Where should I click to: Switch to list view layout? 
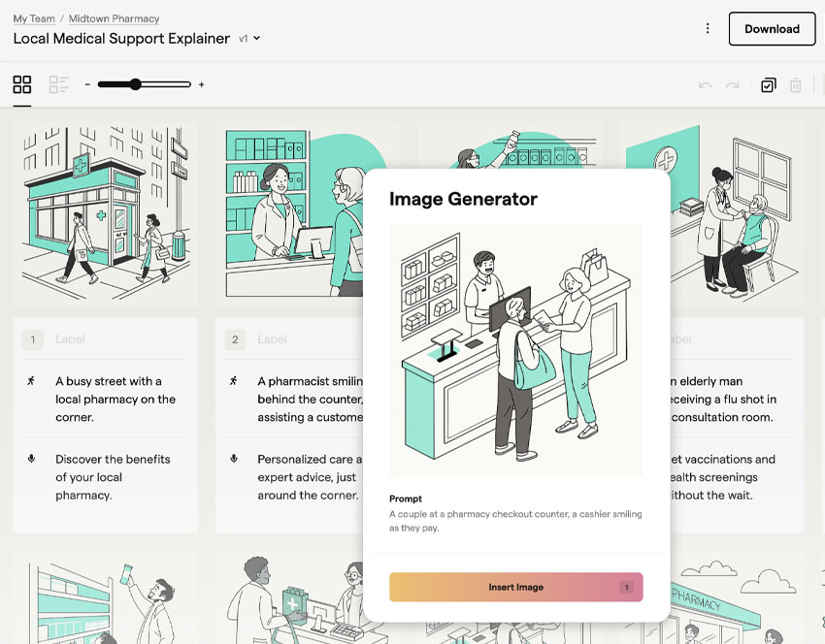coord(57,84)
